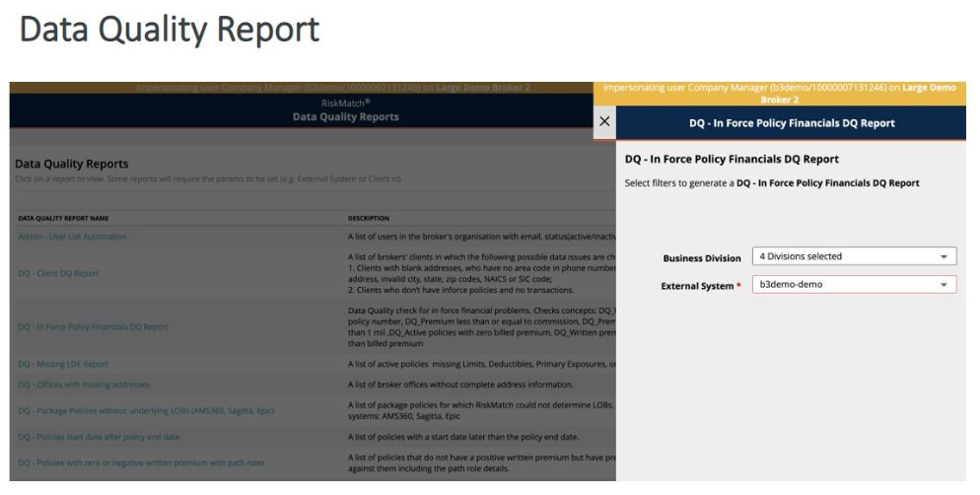Open Admin - User List Automation report
Image resolution: width=980 pixels, height=495 pixels.
pyautogui.click(x=72, y=237)
